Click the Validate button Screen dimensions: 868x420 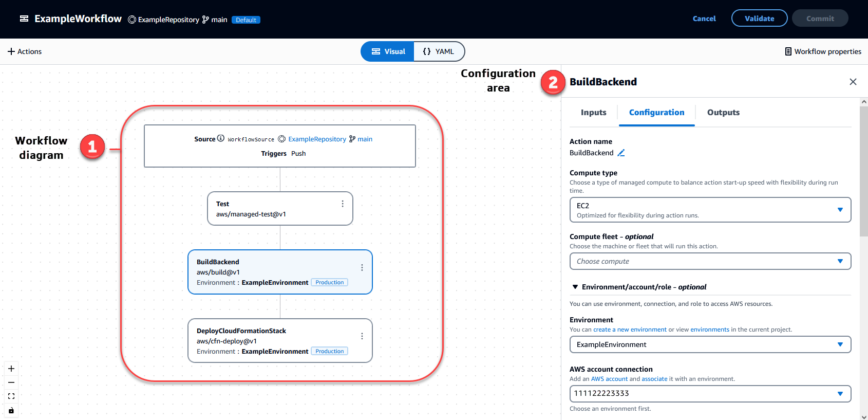pyautogui.click(x=759, y=19)
